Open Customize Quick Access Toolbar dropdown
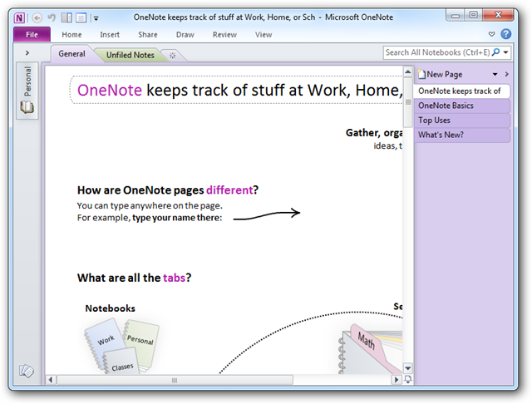Image resolution: width=532 pixels, height=404 pixels. (x=96, y=18)
